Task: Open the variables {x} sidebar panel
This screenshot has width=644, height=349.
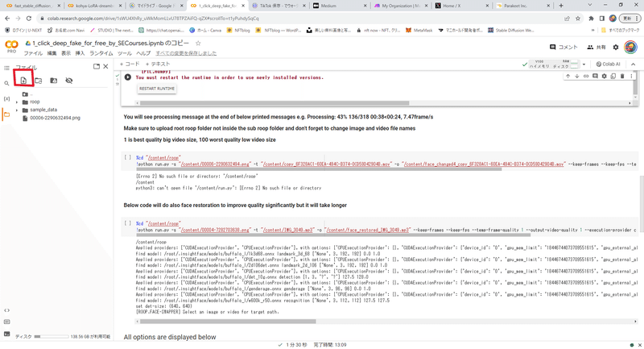Action: click(x=6, y=98)
